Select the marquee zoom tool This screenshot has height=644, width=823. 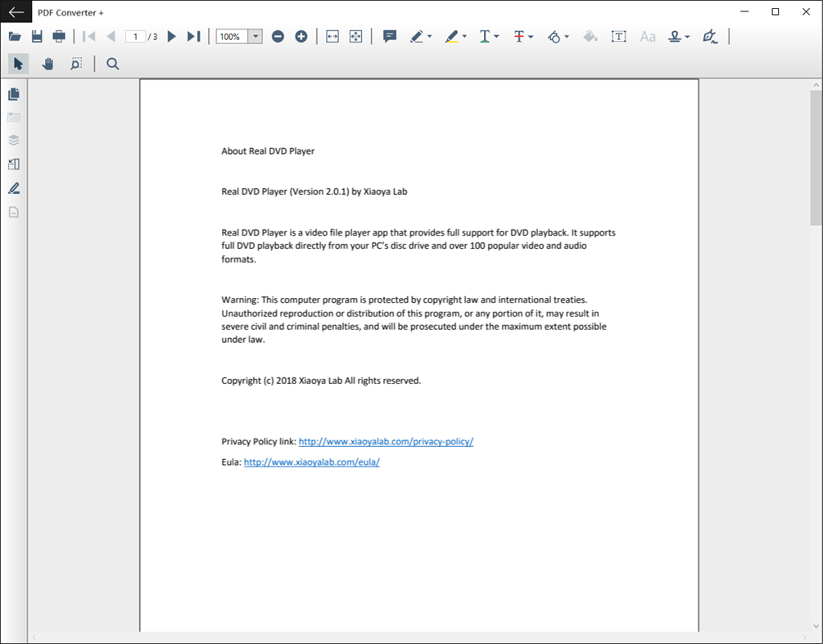point(75,63)
